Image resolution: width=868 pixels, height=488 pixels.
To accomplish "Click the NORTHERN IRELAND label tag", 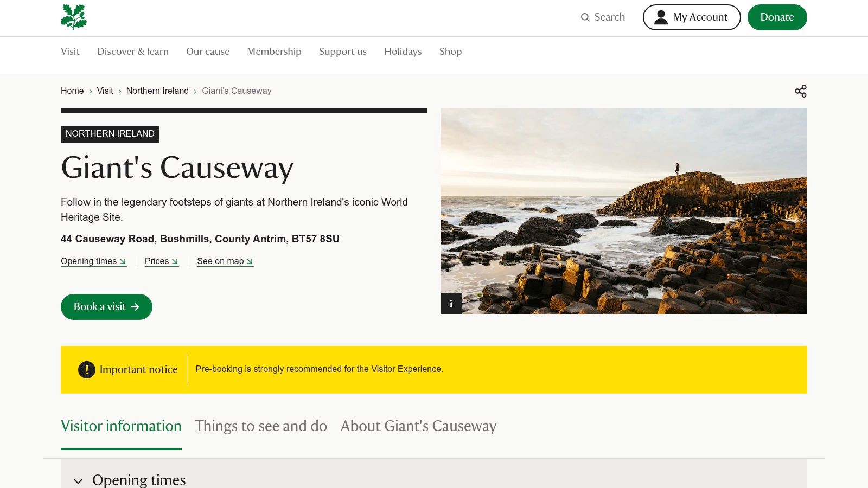I will (110, 134).
